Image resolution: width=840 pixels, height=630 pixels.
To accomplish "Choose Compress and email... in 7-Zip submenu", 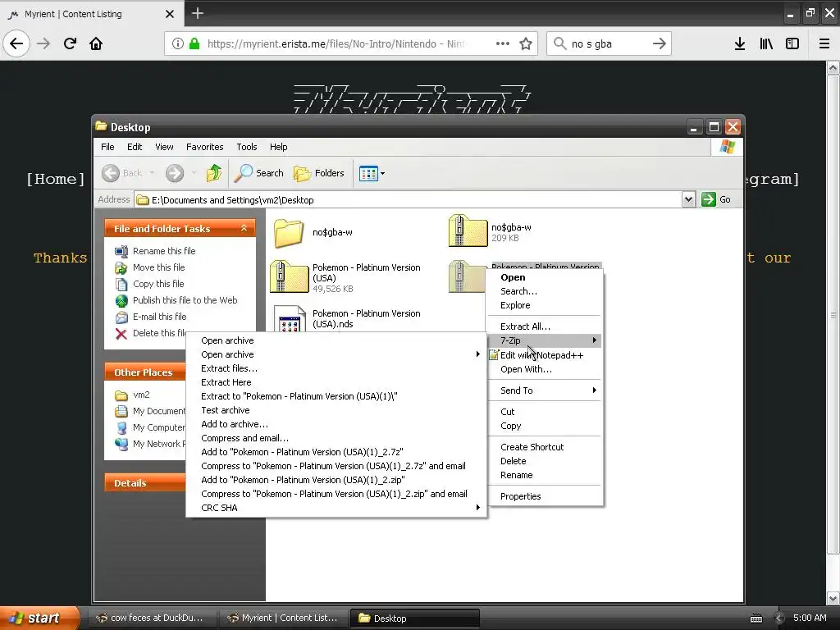I will [336, 438].
